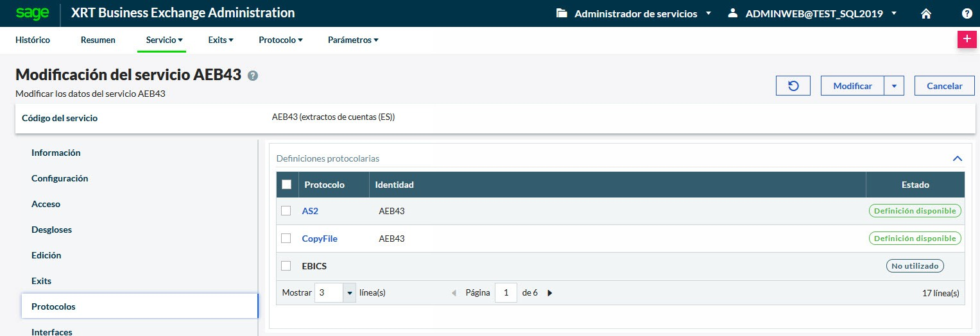Go to previous page arrow in pager
980x336 pixels.
tap(454, 293)
